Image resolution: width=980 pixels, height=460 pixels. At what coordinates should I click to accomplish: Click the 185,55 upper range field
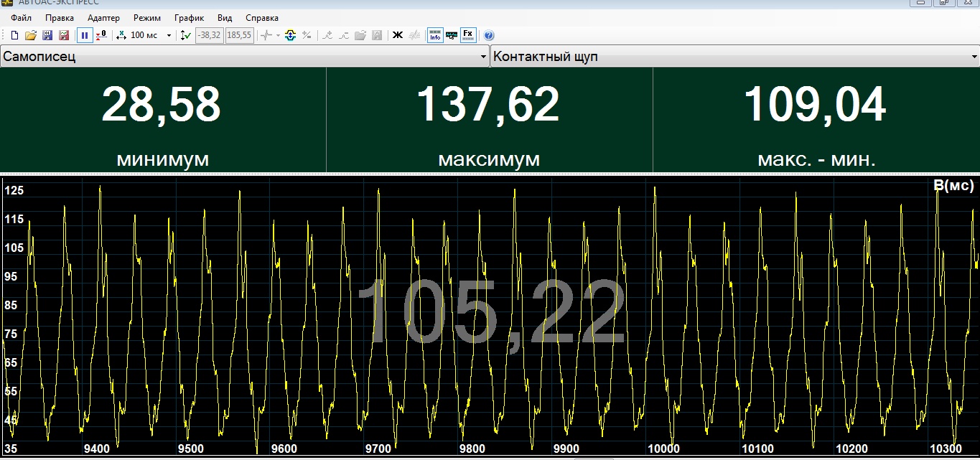pos(239,35)
